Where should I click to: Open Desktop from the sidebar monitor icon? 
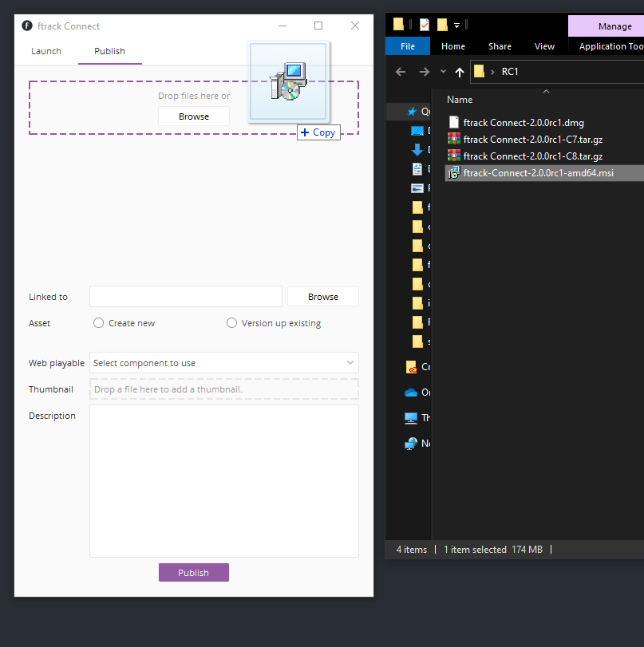417,131
